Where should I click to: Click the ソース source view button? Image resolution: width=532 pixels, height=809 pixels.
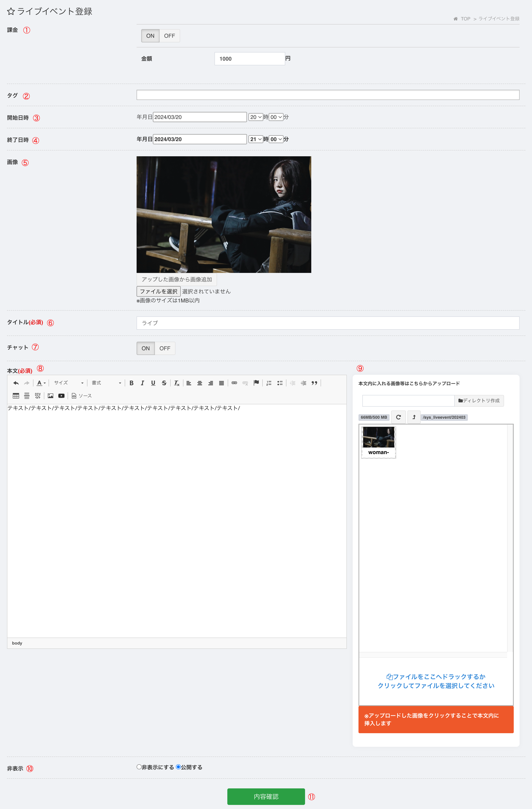click(82, 396)
